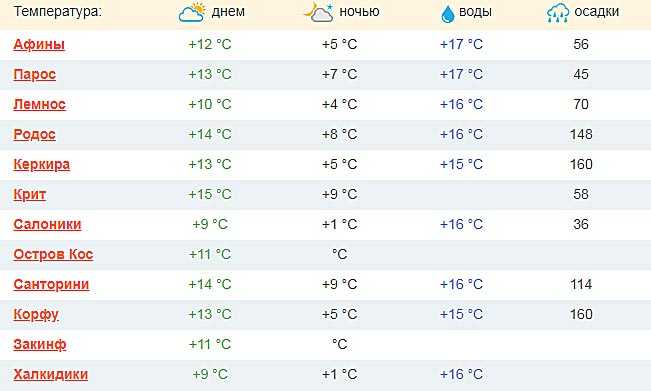Screen dimensions: 651x391
Task: Open the Халкидики link
Action: coord(51,374)
